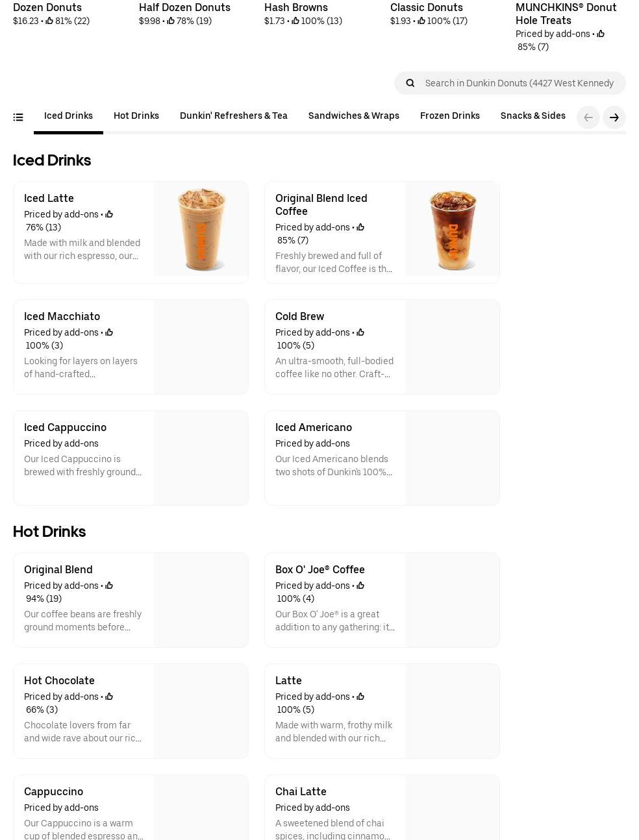Open the Iced Latte product image
The width and height of the screenshot is (639, 840).
click(201, 229)
